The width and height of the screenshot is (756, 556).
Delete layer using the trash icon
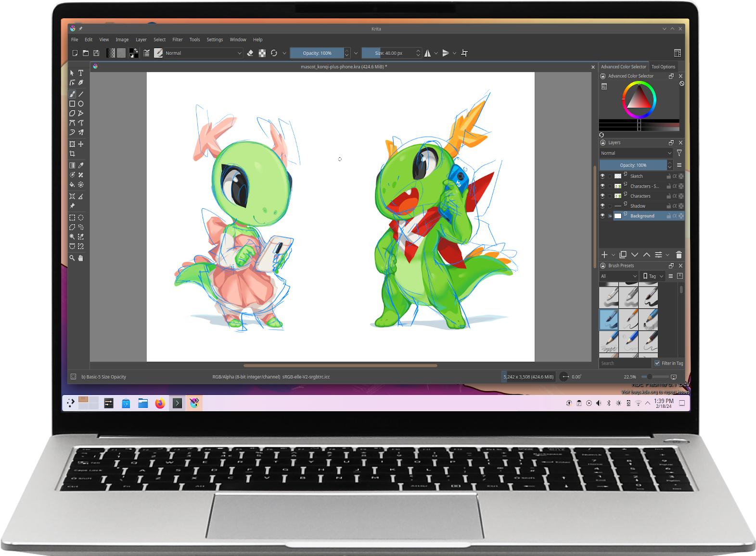click(x=679, y=255)
